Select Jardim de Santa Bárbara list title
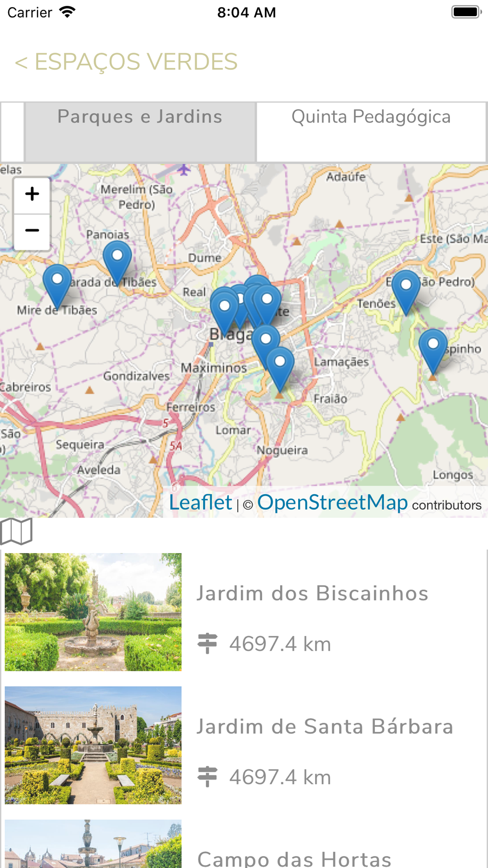Image resolution: width=488 pixels, height=868 pixels. tap(325, 727)
